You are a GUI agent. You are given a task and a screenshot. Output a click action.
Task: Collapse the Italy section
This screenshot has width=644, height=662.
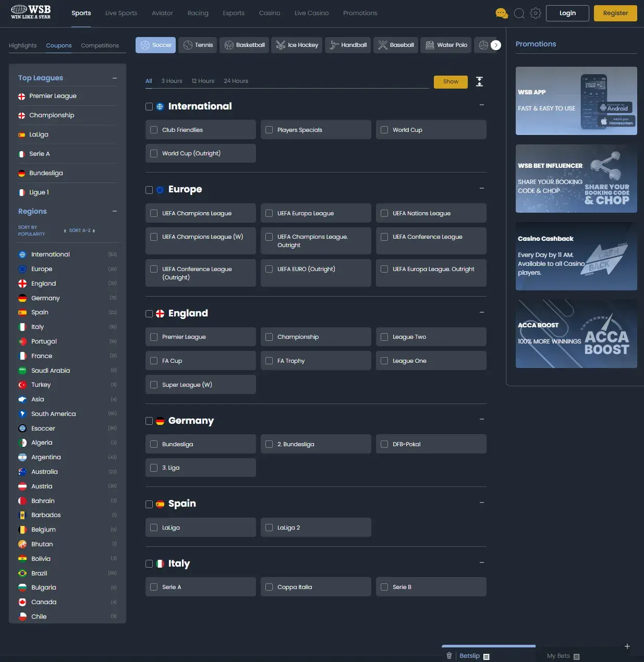(482, 562)
